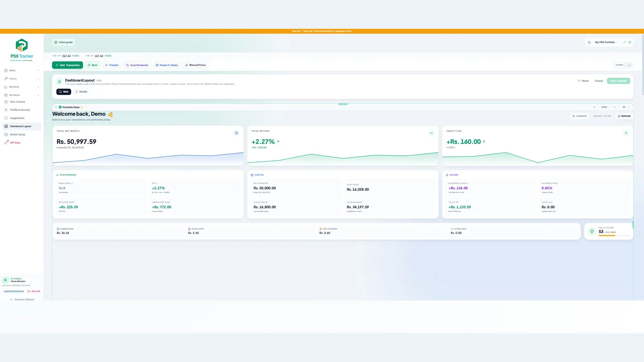Click the lock icon next to Portfolio Stats

(82, 107)
